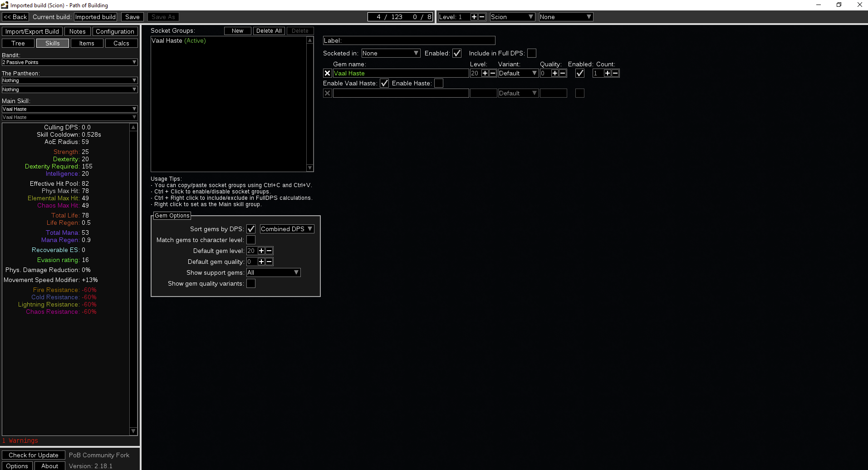Increase Vaal Haste gem quality plus icon
The height and width of the screenshot is (470, 868).
tap(555, 73)
